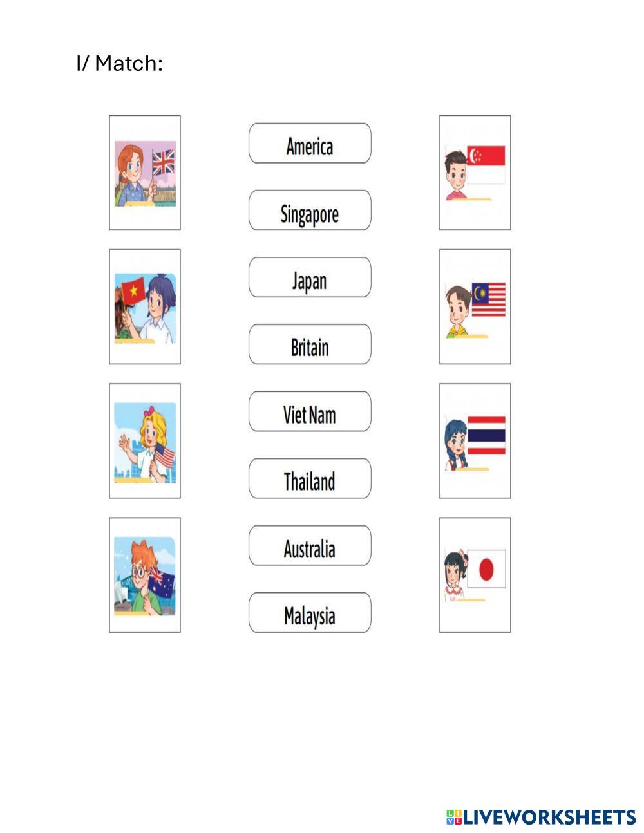The height and width of the screenshot is (833, 644).
Task: Choose the Malaysia label box
Action: coord(310,613)
